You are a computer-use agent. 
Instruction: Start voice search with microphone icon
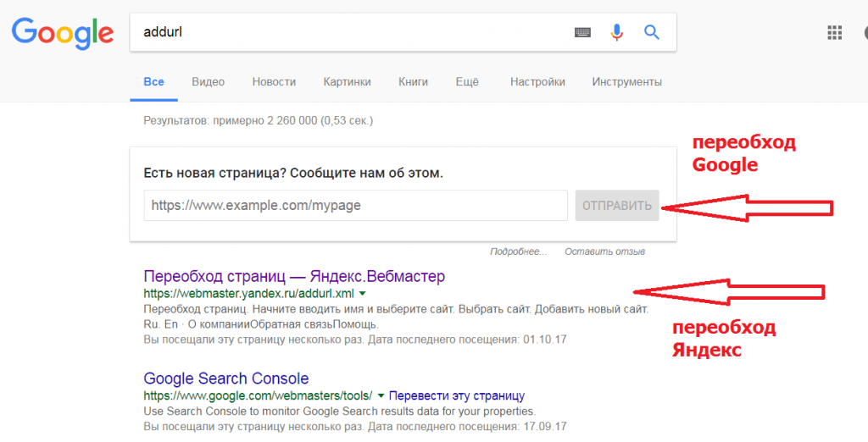click(617, 33)
